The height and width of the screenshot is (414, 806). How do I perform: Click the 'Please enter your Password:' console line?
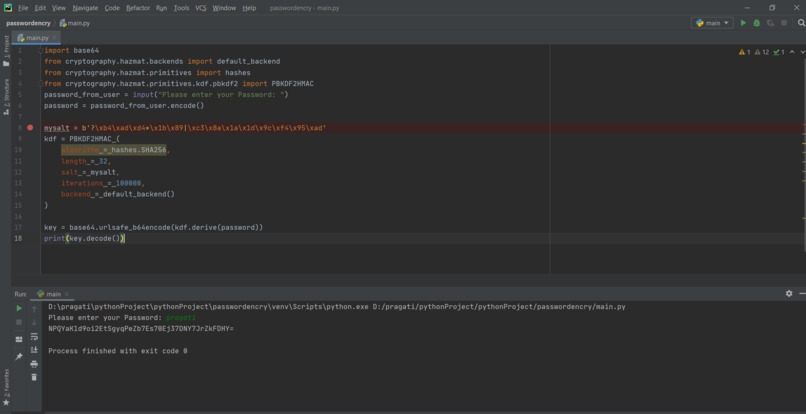point(105,317)
